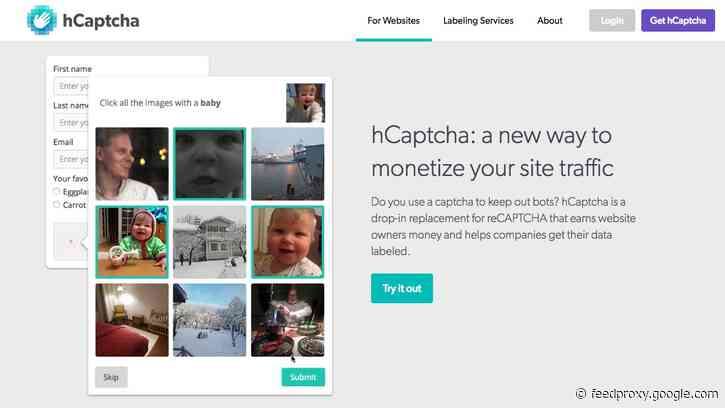
Task: Deselect the baby in green hoodie image
Action: click(132, 242)
